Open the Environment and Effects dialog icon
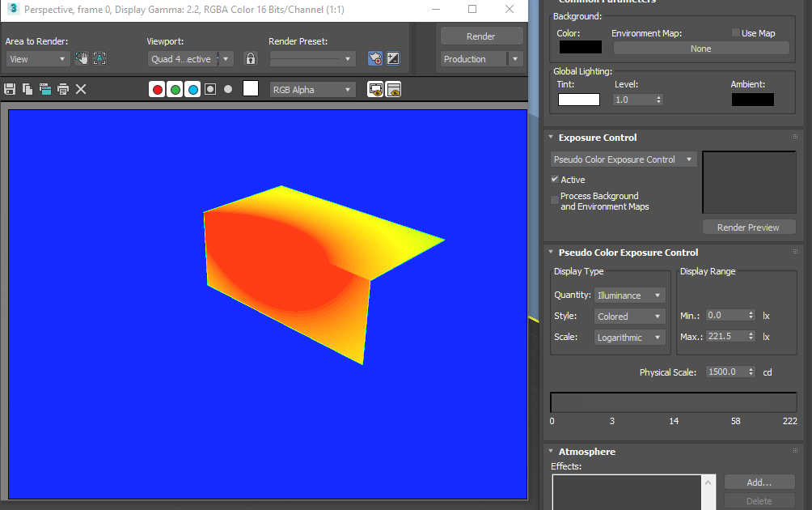 (x=393, y=58)
